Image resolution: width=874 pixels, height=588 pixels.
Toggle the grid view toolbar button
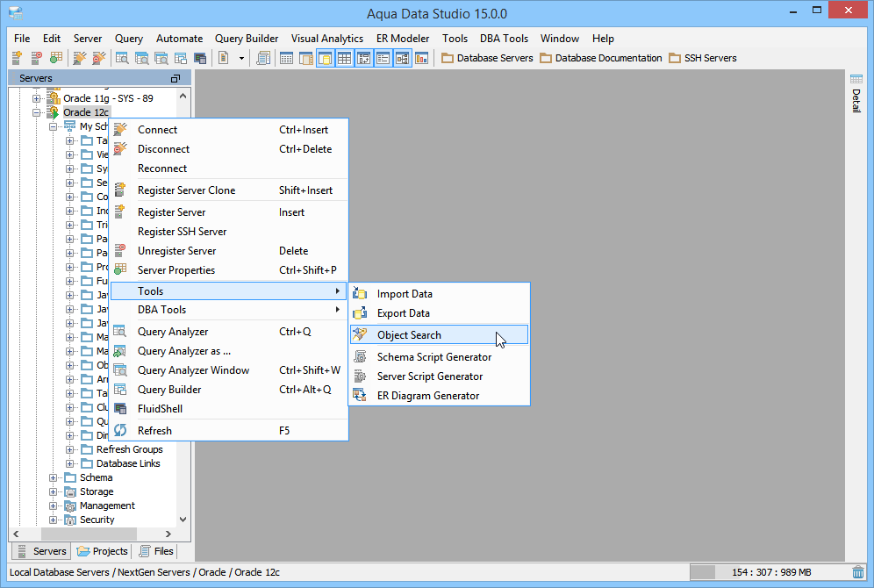coord(345,58)
